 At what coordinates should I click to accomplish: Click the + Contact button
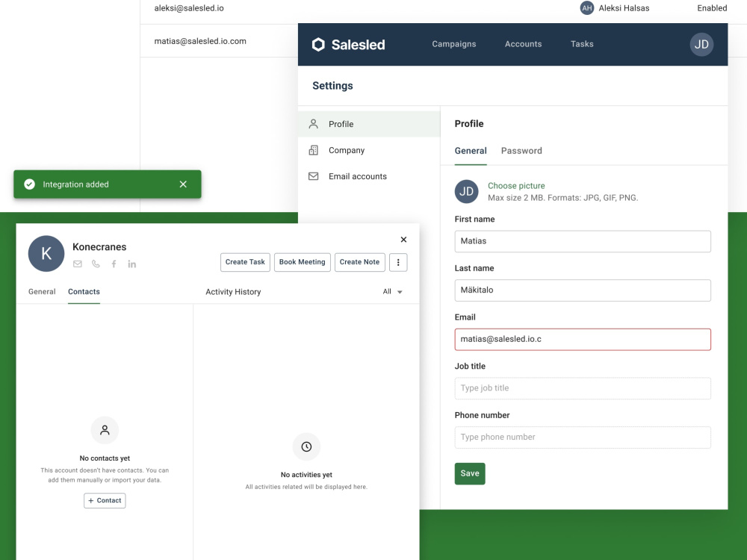click(x=105, y=500)
